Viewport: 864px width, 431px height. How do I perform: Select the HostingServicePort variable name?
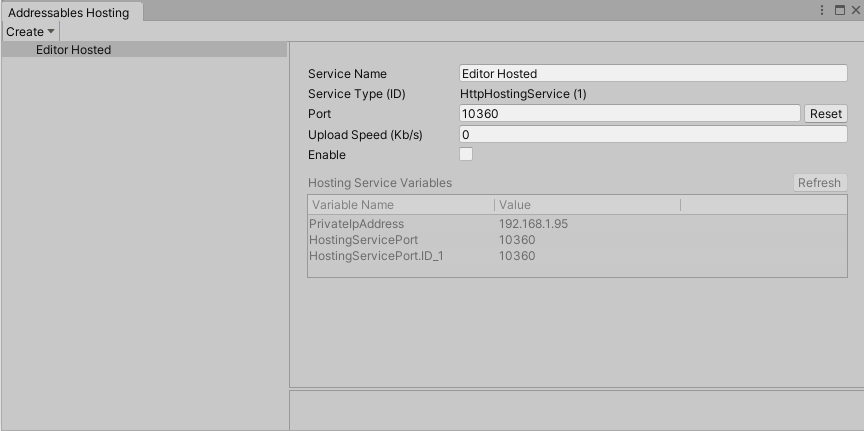[x=363, y=240]
